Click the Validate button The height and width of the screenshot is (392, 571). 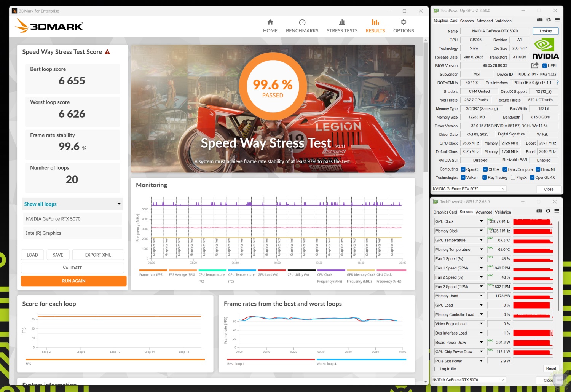(x=72, y=268)
